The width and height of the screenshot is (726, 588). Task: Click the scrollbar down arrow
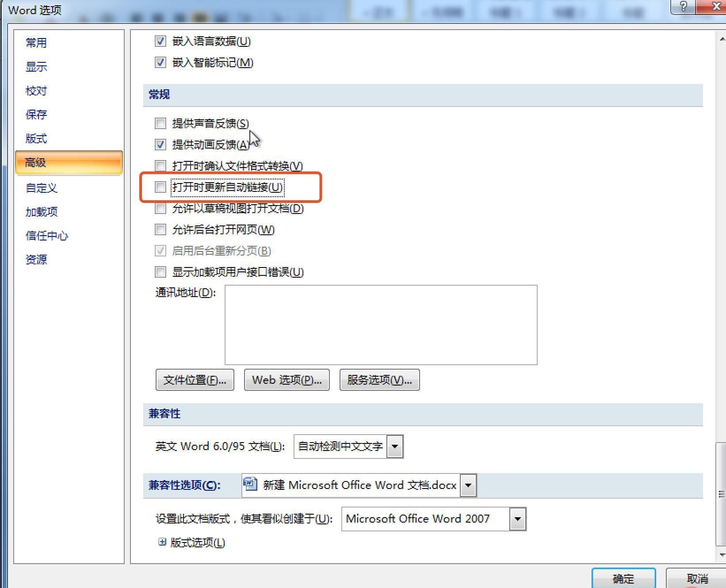[x=722, y=554]
